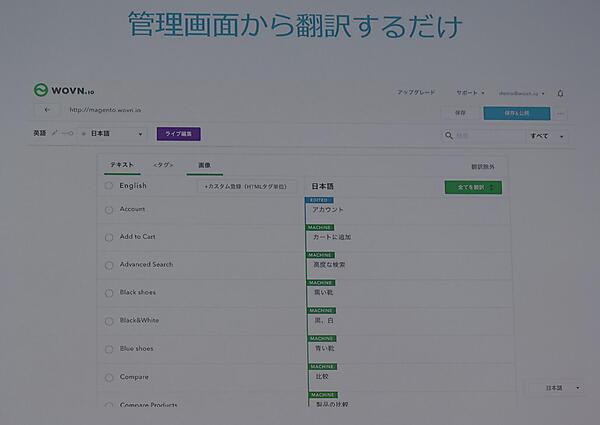
Task: Open the サポート dropdown menu
Action: 470,92
